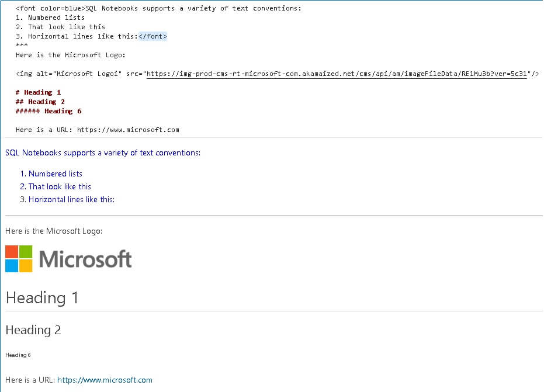Image resolution: width=544 pixels, height=392 pixels.
Task: Click the "###### Heading 6" markdown source line
Action: pos(48,111)
